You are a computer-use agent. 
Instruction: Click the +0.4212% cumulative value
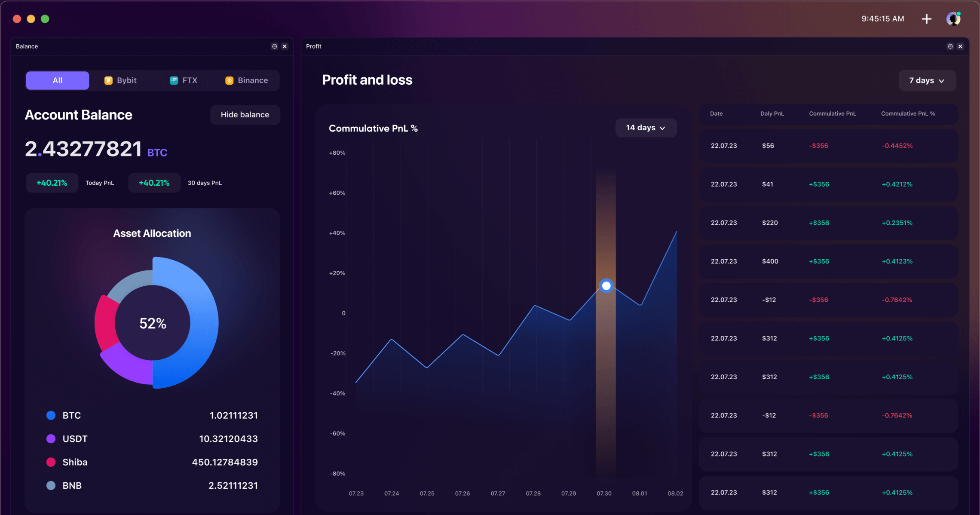(897, 184)
